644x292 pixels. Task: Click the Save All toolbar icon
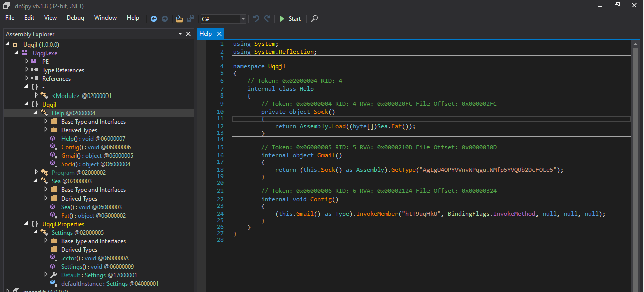[191, 19]
